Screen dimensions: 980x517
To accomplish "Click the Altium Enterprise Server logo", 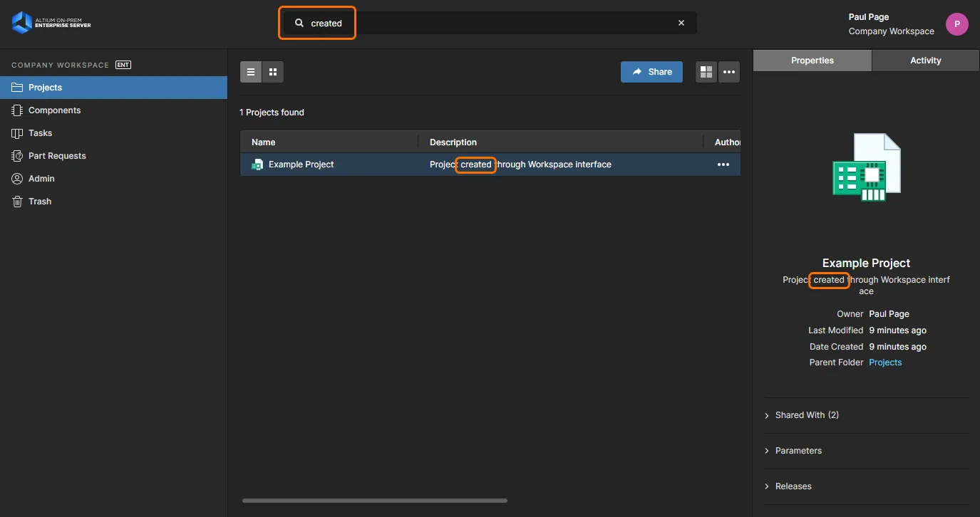I will tap(51, 23).
